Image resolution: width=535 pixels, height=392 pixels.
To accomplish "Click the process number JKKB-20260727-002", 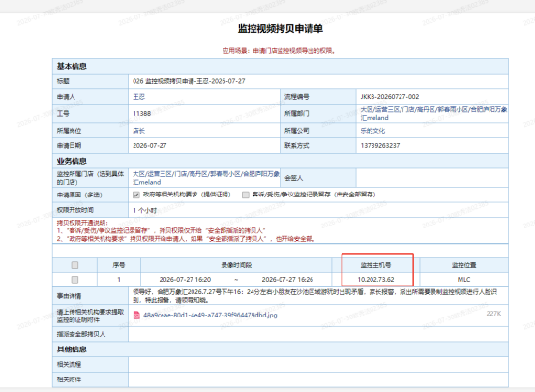I will pos(390,97).
